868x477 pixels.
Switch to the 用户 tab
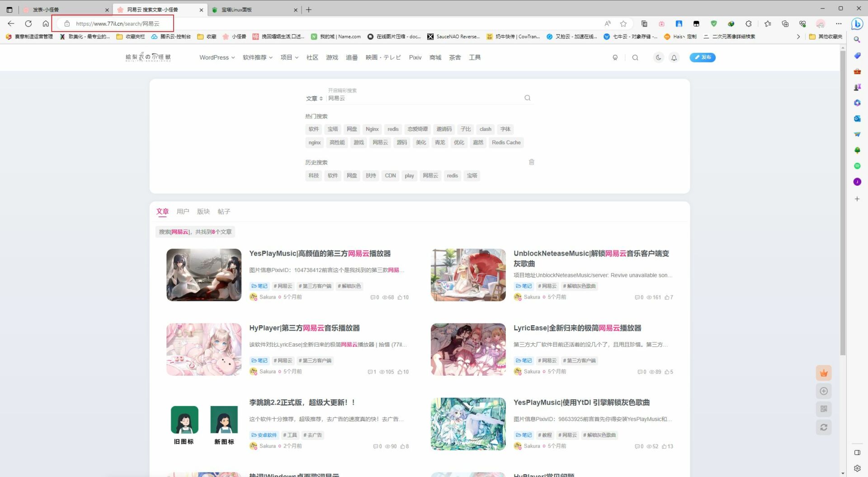(183, 211)
